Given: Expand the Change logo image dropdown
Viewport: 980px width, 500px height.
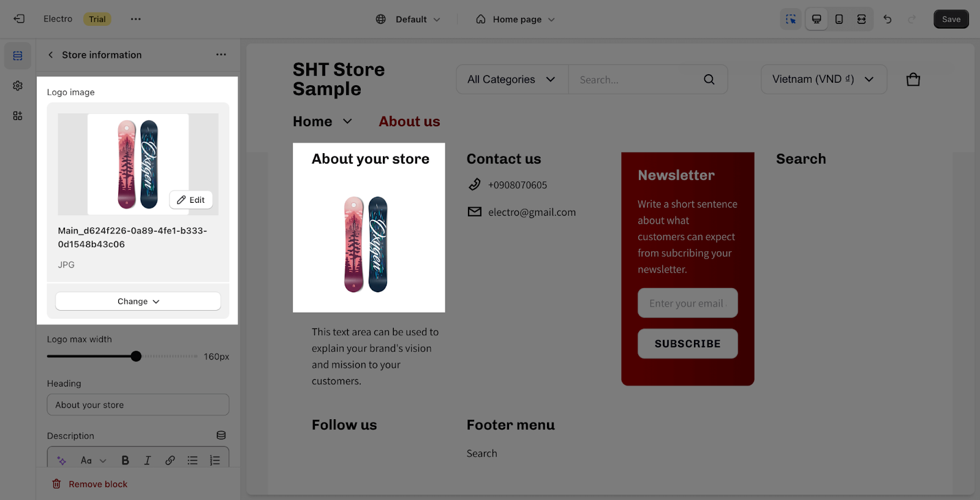Looking at the screenshot, I should coord(138,301).
